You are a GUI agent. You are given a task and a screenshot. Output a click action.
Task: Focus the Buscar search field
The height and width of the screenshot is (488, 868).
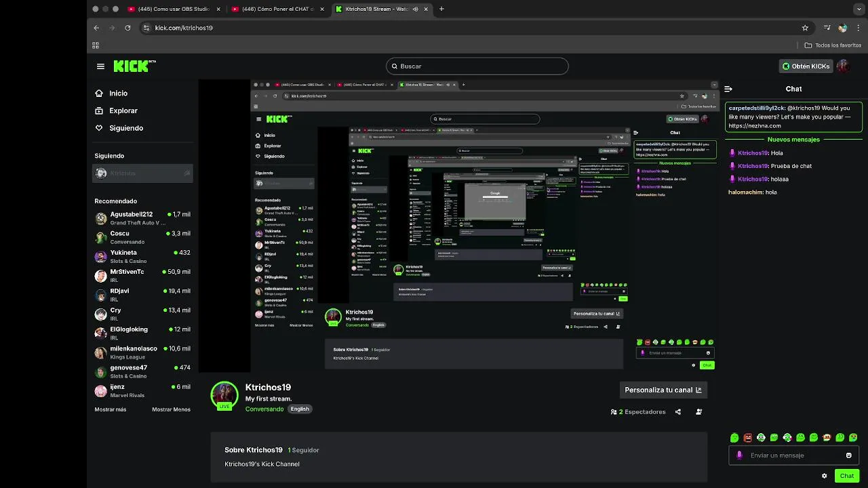coord(477,66)
